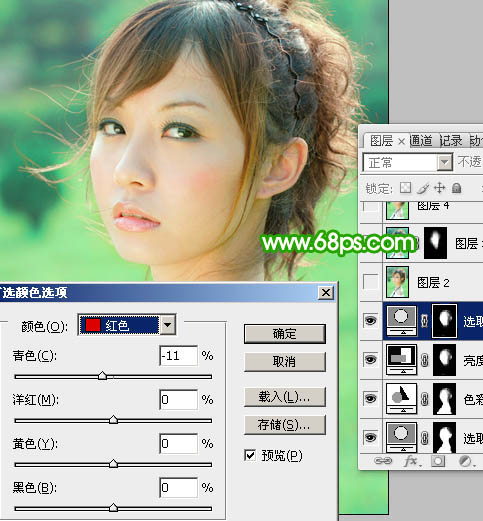
Task: Close the selective color options dialog
Action: [326, 292]
